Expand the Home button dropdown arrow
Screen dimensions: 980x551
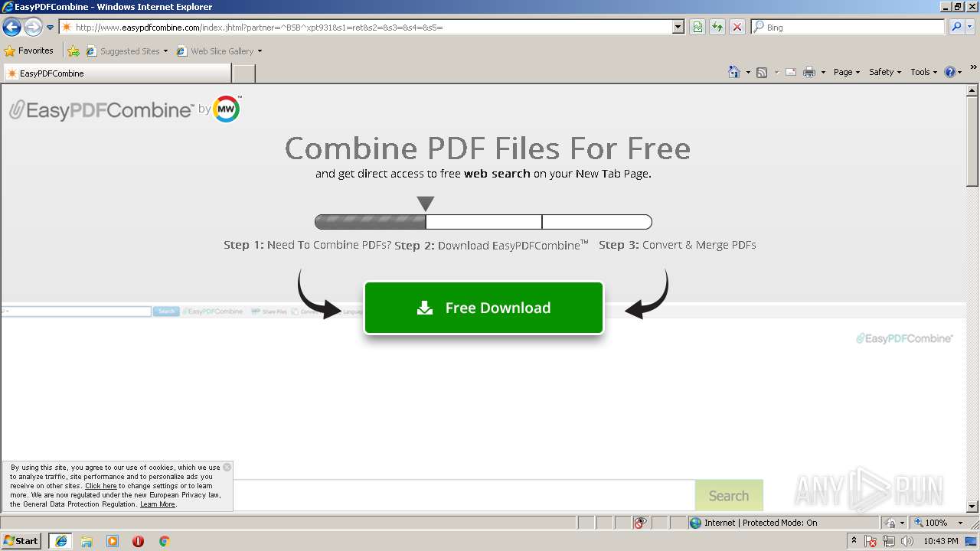tap(748, 72)
